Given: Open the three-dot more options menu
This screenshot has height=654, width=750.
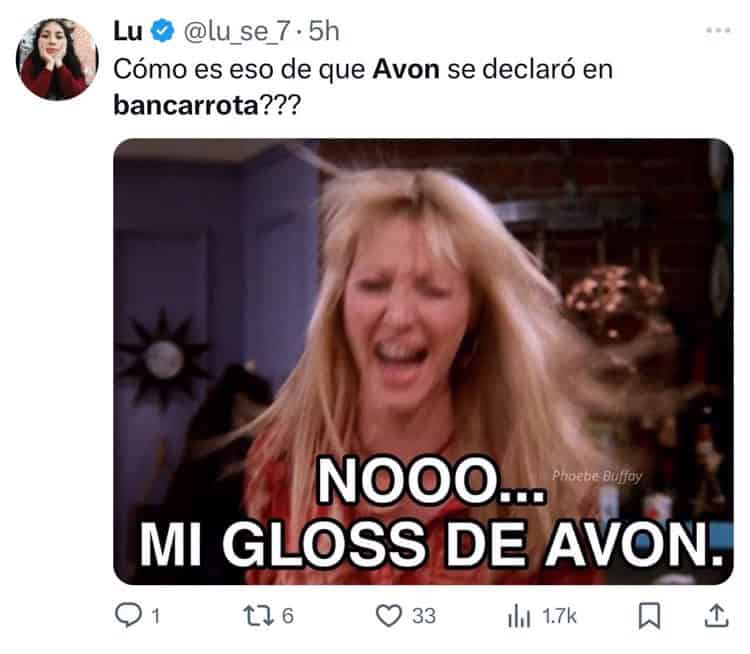Looking at the screenshot, I should [718, 31].
